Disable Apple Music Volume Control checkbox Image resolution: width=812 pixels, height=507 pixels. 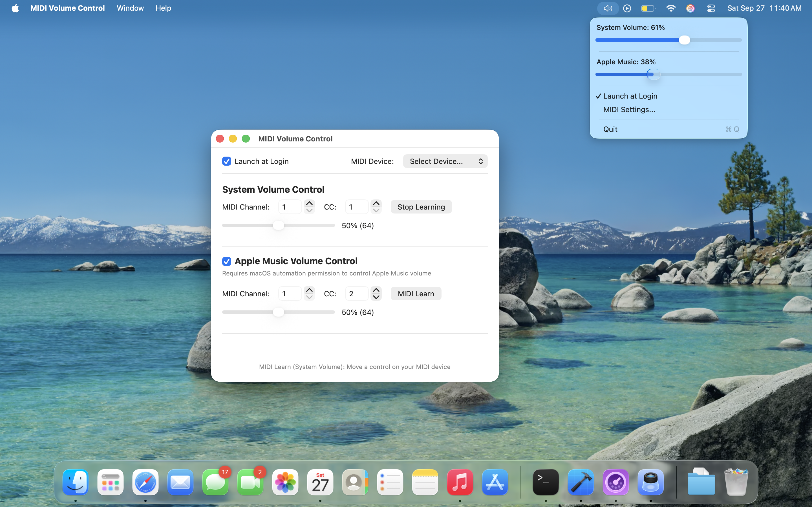(x=226, y=261)
